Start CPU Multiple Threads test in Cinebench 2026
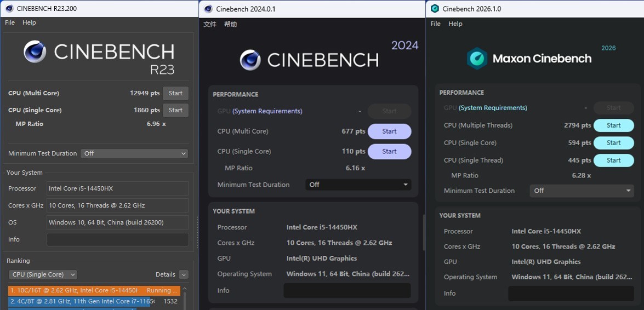 pos(614,125)
